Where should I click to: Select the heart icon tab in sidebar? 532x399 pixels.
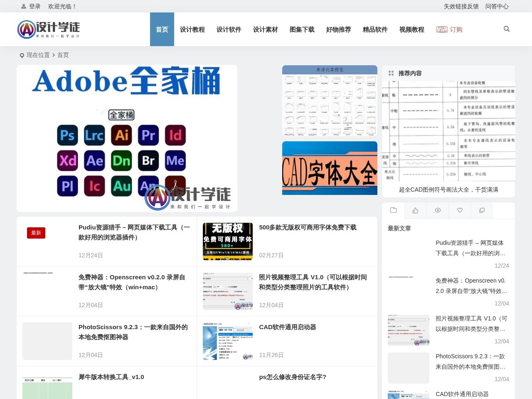tap(459, 210)
